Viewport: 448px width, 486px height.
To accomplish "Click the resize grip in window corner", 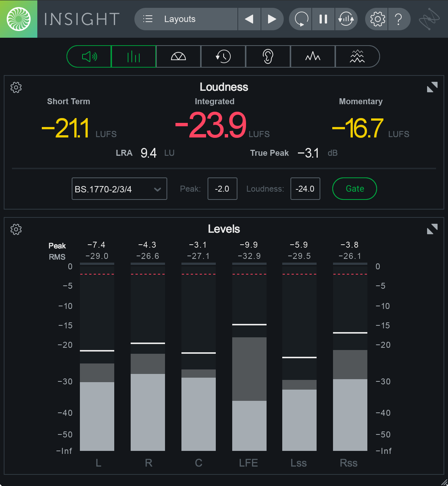I will [444, 482].
